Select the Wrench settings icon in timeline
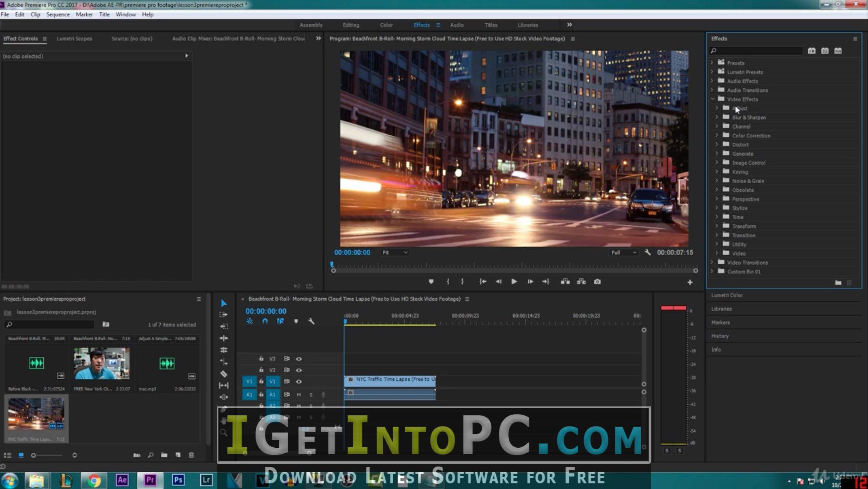The image size is (868, 489). point(311,321)
